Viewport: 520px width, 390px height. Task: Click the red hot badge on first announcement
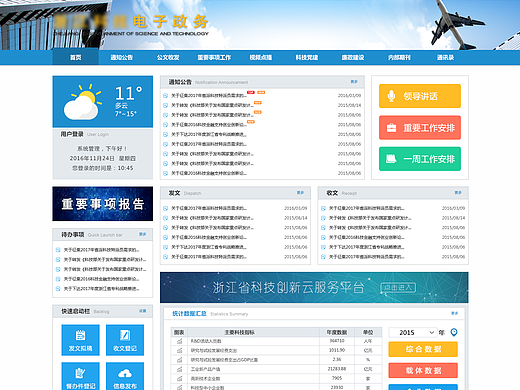point(251,92)
